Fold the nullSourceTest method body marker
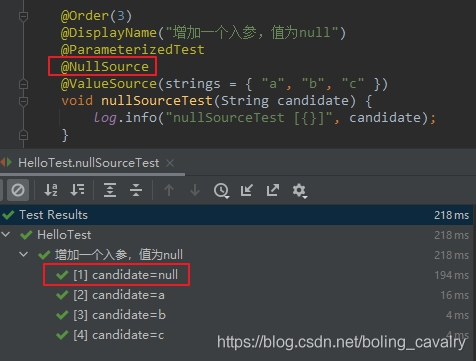The width and height of the screenshot is (476, 361). [23, 101]
